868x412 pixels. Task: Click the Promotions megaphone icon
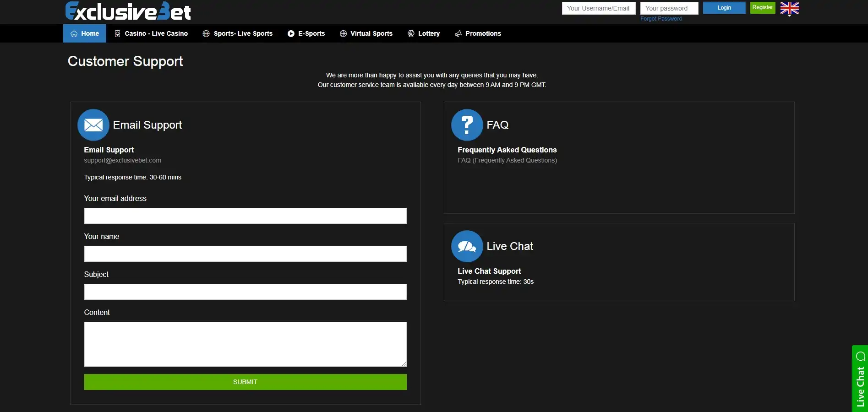pos(458,33)
